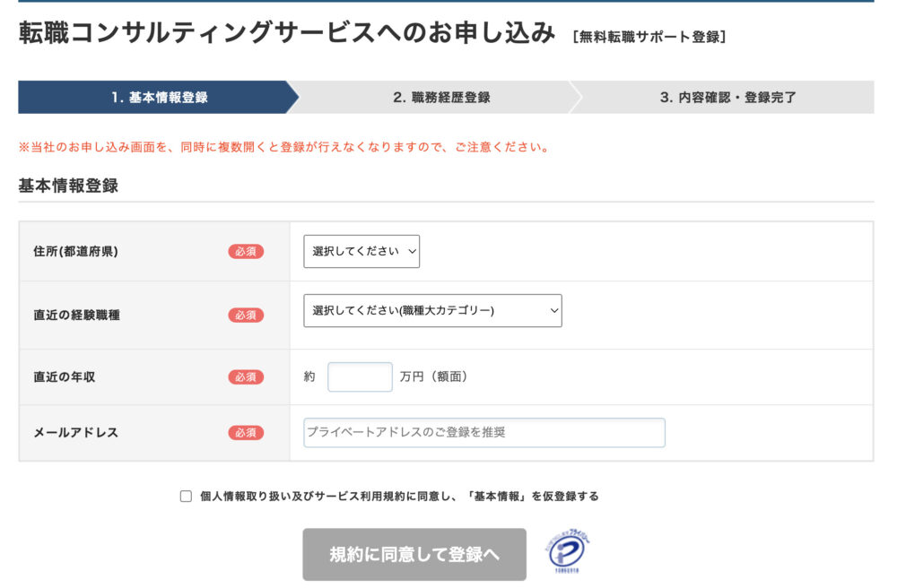Screen dimensions: 897x588
Task: Tick the 個人情報取り扱い agreement checkbox
Action: (x=186, y=496)
